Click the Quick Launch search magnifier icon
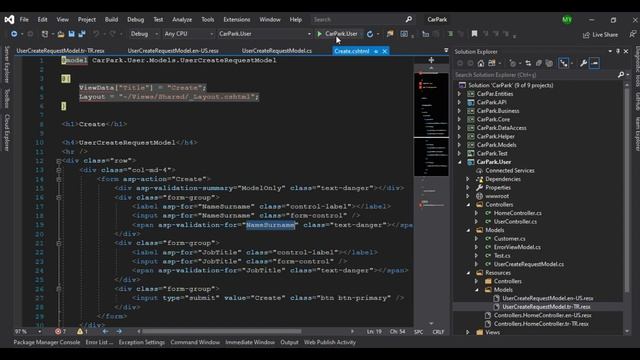 409,19
